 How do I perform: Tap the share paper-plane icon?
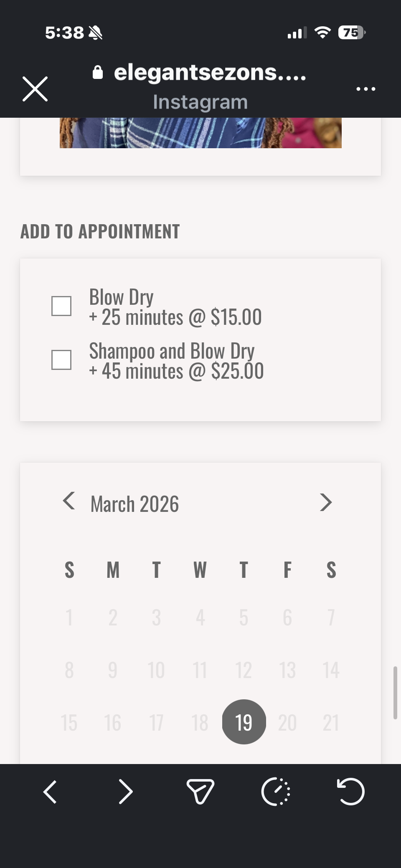pos(200,792)
